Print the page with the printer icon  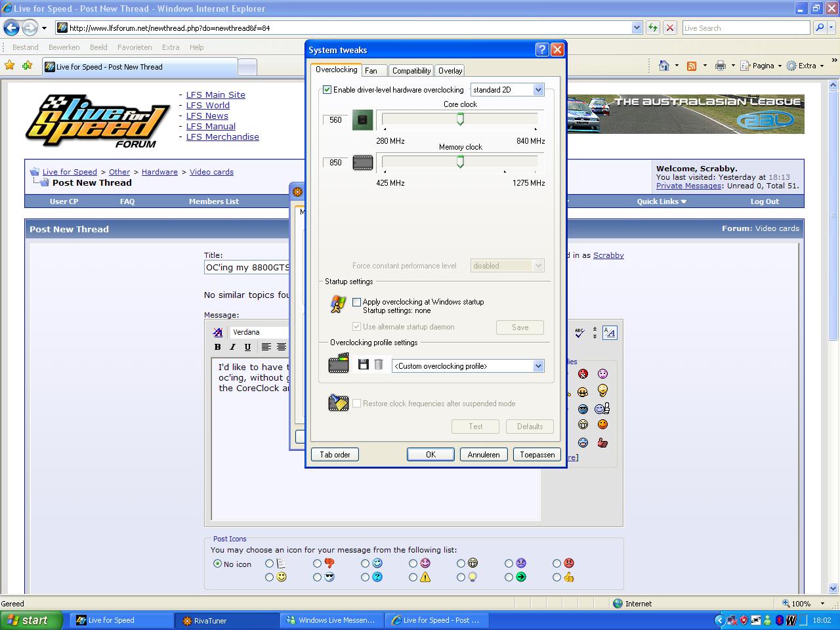pyautogui.click(x=721, y=66)
